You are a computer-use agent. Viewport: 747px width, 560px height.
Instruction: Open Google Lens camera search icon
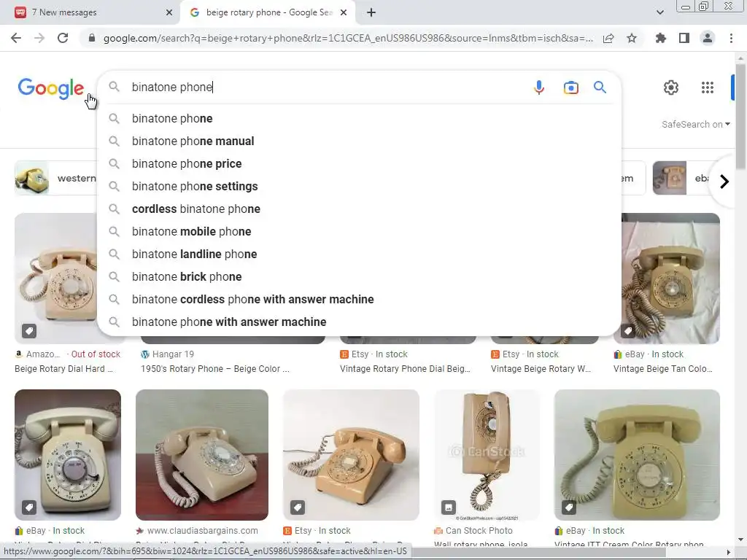[570, 87]
